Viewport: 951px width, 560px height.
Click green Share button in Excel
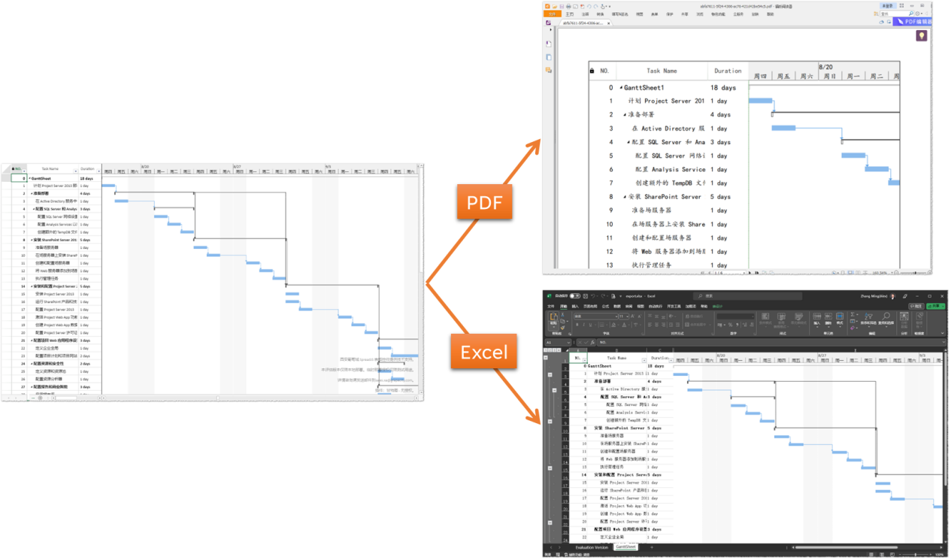click(935, 306)
